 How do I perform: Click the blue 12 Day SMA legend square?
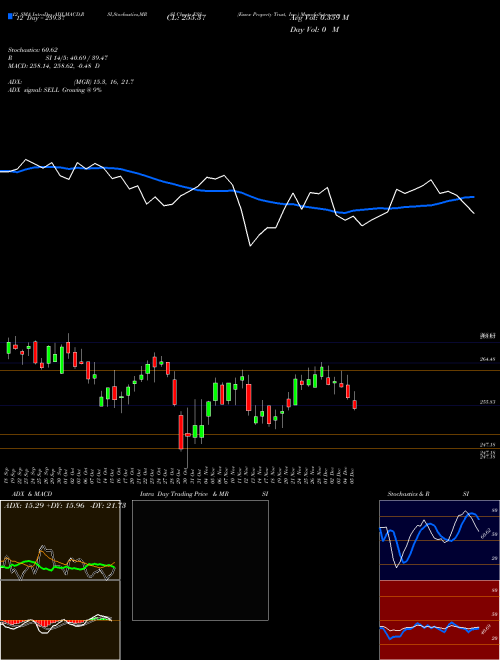coord(10,16)
